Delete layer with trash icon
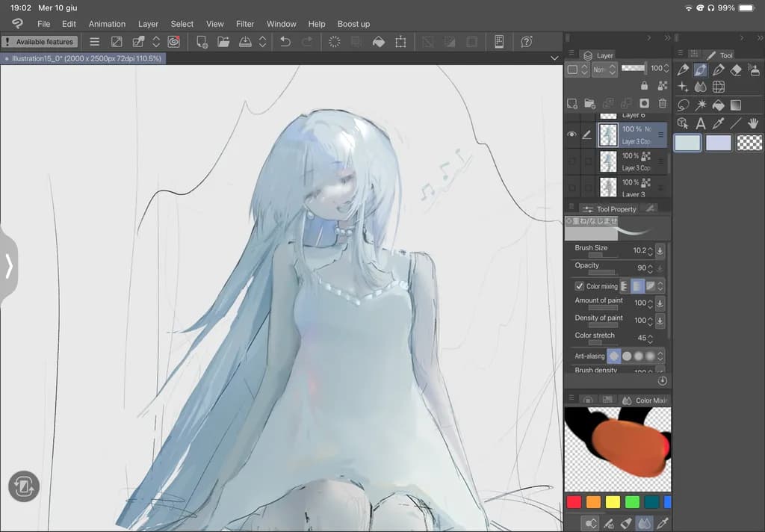This screenshot has height=532, width=765. coord(662,103)
